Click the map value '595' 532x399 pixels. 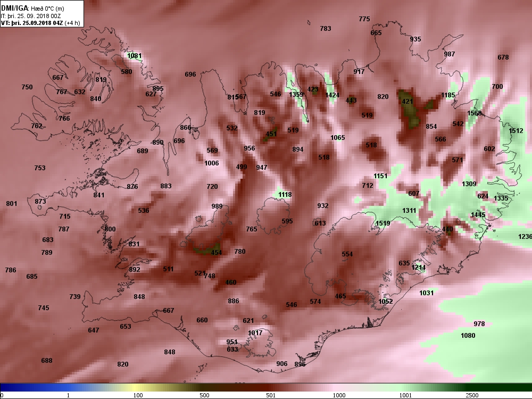tap(287, 221)
